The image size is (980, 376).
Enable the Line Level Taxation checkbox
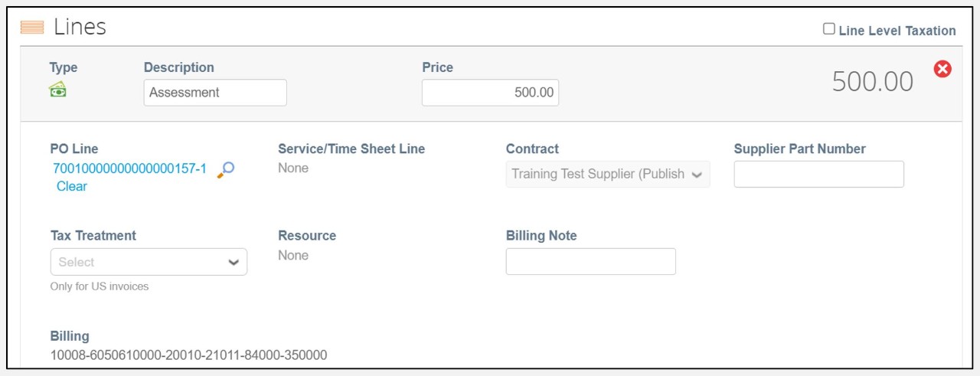[828, 29]
